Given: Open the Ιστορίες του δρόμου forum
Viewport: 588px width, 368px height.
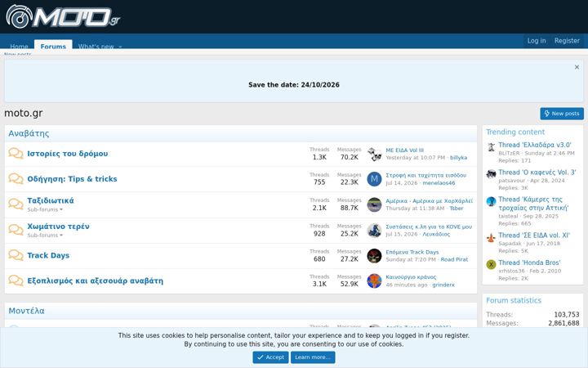Looking at the screenshot, I should click(x=68, y=153).
